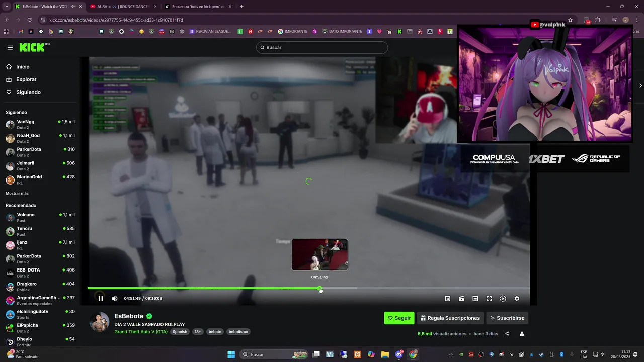Open EsBebote profile avatar
Screen dimensions: 644x362
coord(100,322)
